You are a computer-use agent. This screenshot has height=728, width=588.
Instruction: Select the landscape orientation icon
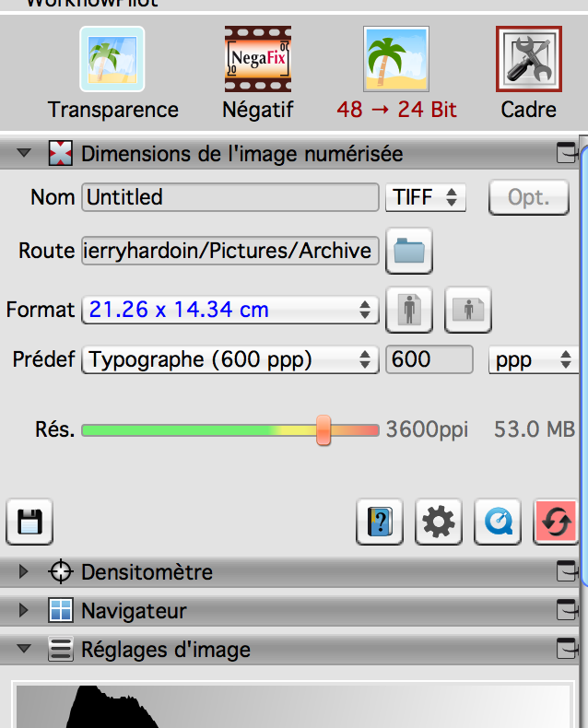(x=468, y=310)
